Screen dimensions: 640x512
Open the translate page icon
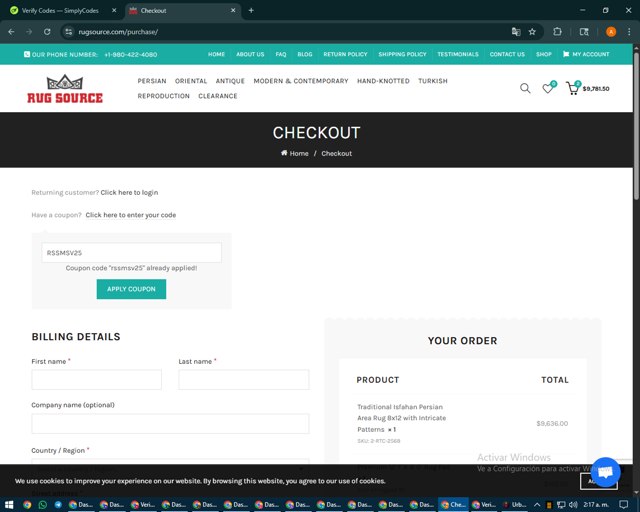click(516, 32)
